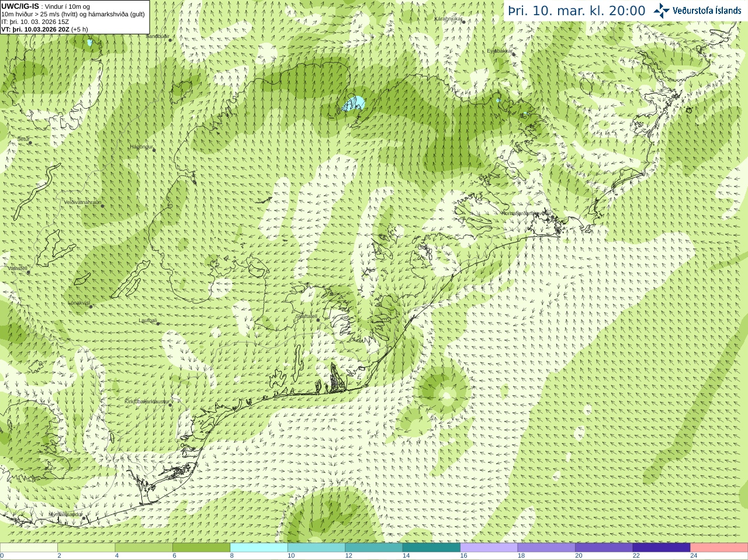Screen dimensions: 748x560
Task: Pick the 4–6 m/s green legend swatch
Action: (144, 548)
